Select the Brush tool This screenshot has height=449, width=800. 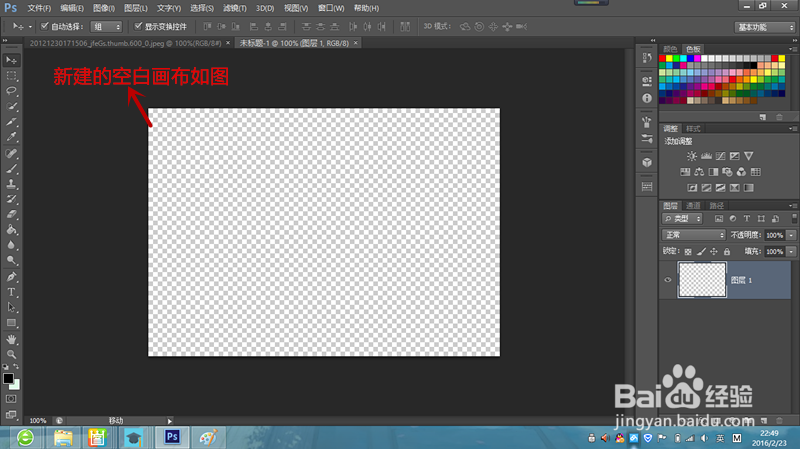click(x=11, y=168)
